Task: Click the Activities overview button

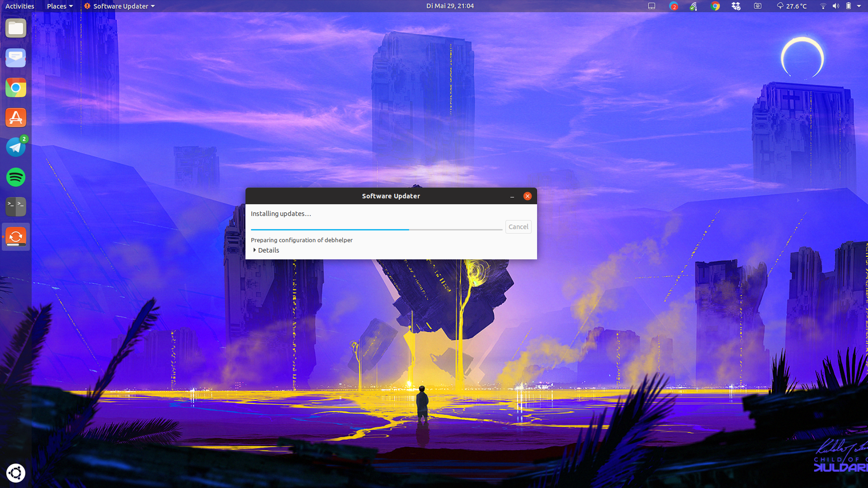Action: (x=20, y=6)
